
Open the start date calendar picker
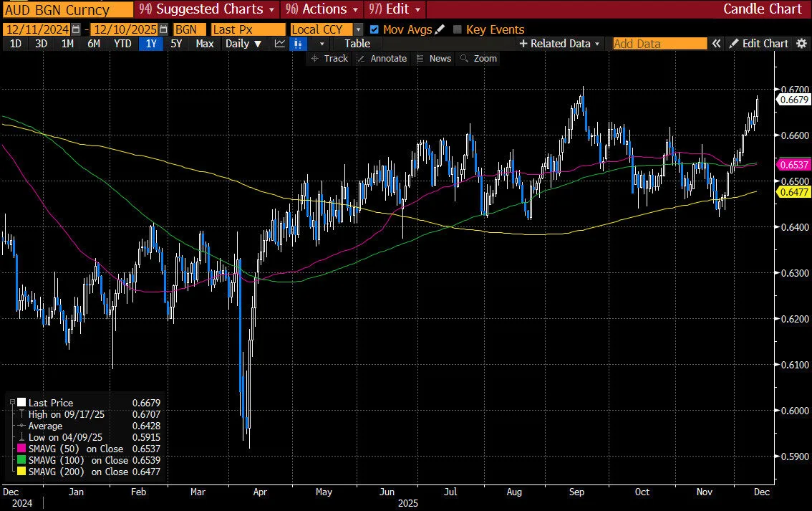[x=76, y=29]
